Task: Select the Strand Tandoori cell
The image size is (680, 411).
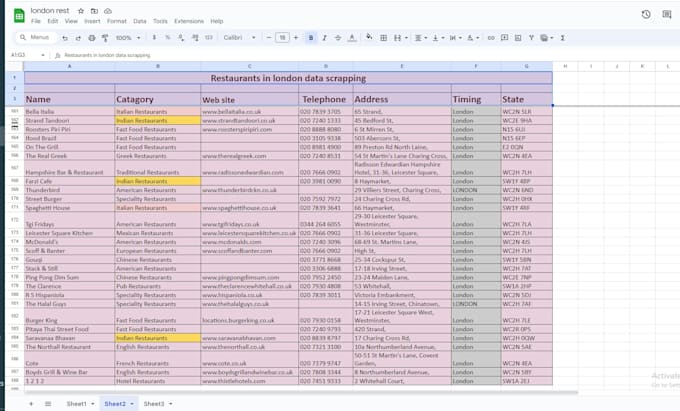Action: (69, 121)
